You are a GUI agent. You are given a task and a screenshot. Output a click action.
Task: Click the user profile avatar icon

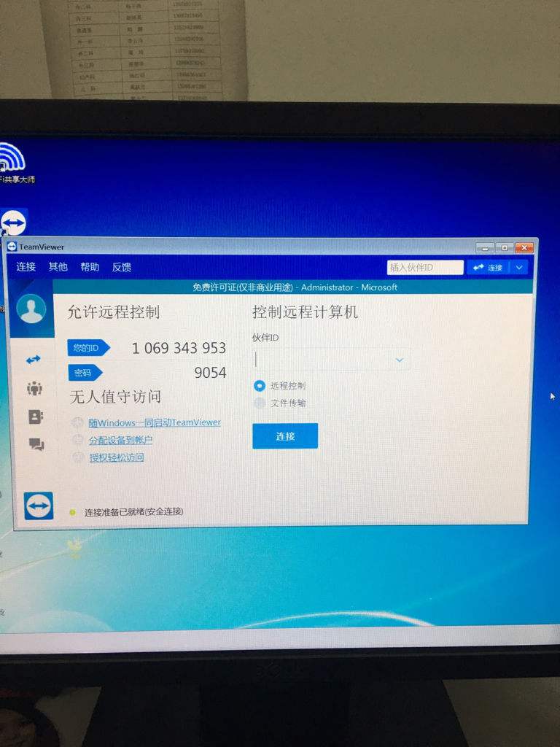pyautogui.click(x=31, y=309)
